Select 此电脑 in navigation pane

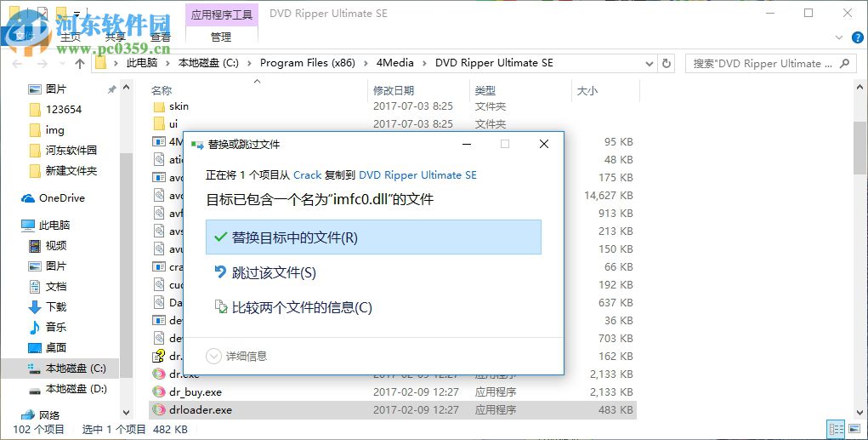pos(54,225)
